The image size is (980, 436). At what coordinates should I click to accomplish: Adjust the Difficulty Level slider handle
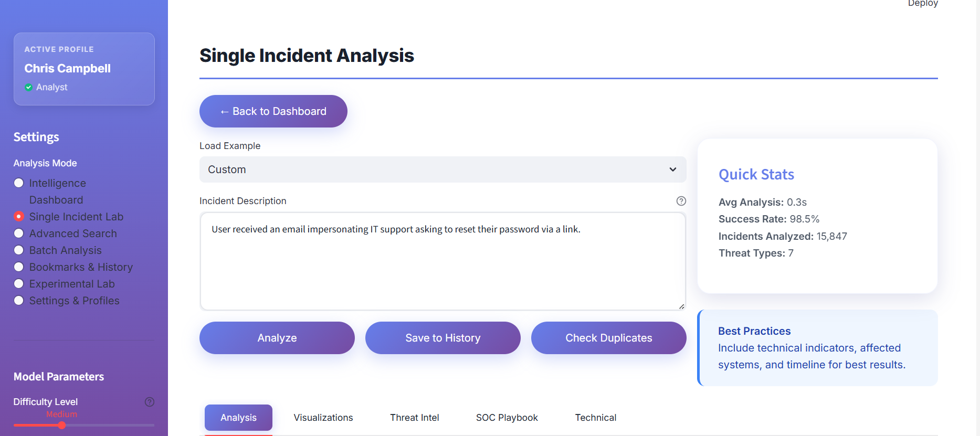tap(62, 425)
